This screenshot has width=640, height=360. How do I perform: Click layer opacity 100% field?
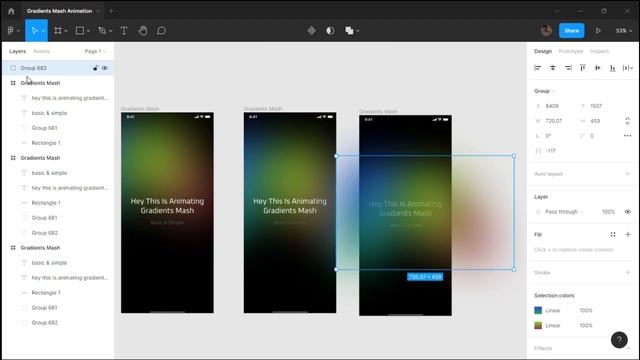click(608, 212)
